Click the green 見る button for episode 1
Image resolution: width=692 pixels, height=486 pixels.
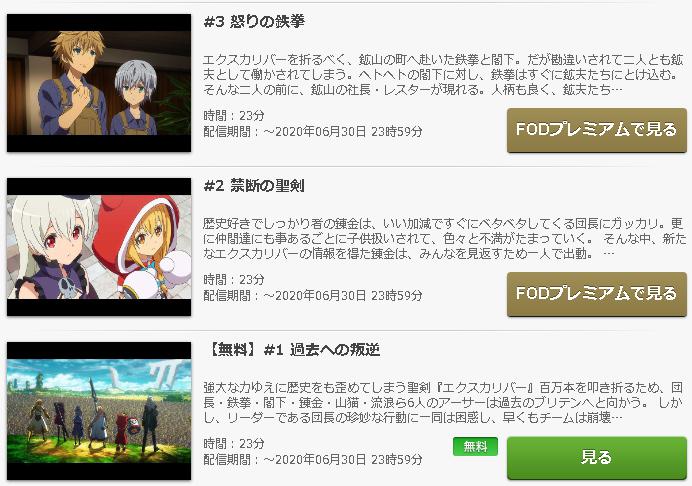(597, 458)
